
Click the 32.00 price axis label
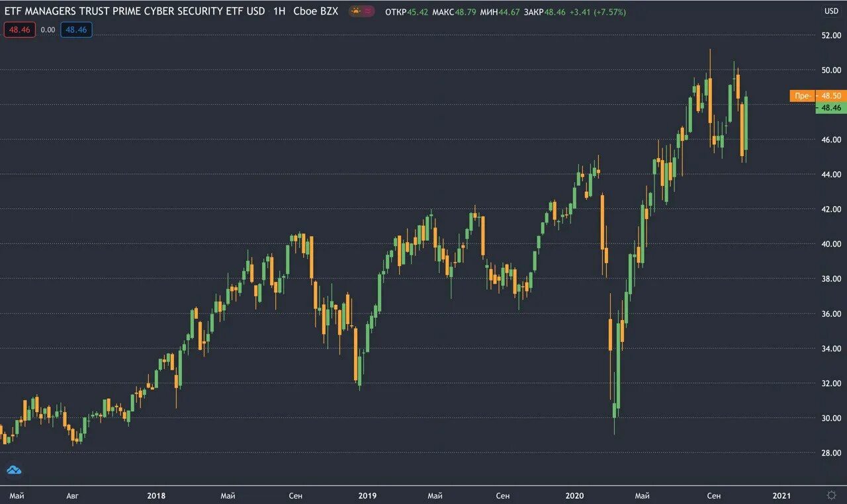pos(830,384)
